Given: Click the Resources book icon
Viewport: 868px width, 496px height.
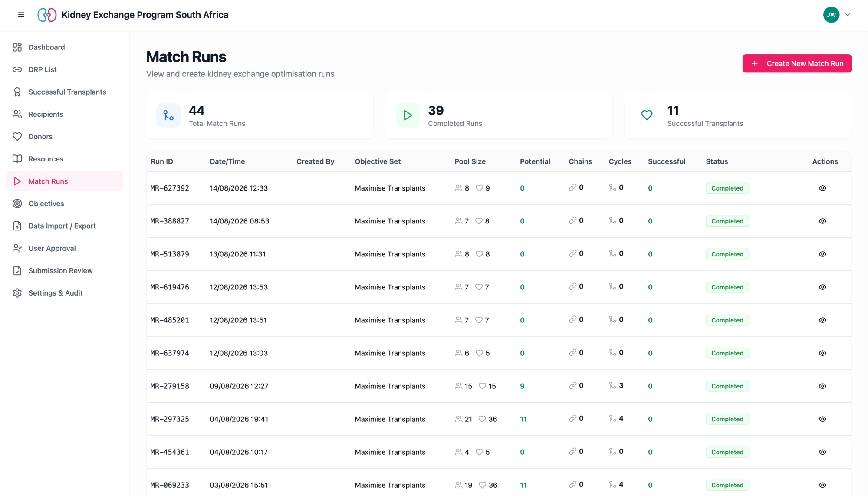Looking at the screenshot, I should click(x=17, y=159).
